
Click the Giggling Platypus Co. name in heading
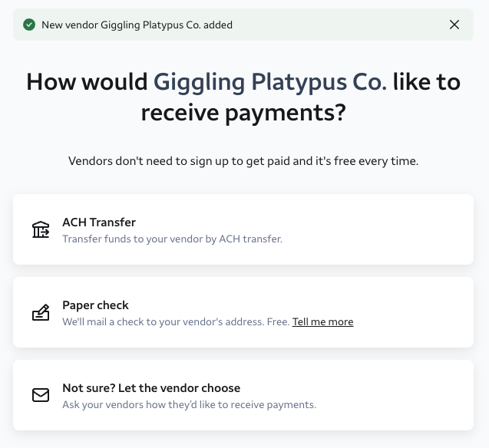(x=270, y=81)
